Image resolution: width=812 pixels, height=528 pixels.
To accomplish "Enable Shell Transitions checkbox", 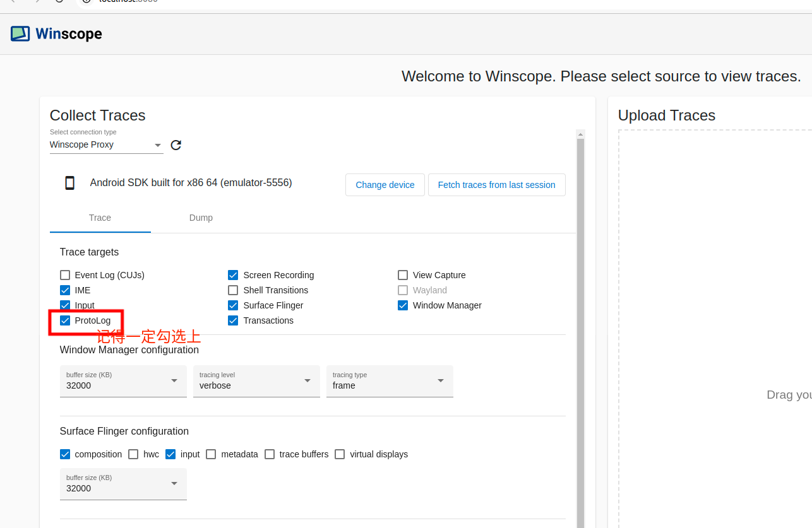I will pos(233,290).
